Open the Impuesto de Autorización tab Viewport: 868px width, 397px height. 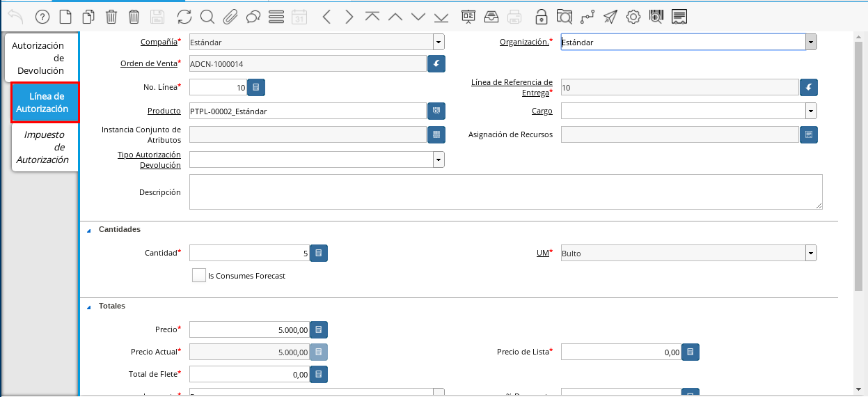(x=43, y=147)
